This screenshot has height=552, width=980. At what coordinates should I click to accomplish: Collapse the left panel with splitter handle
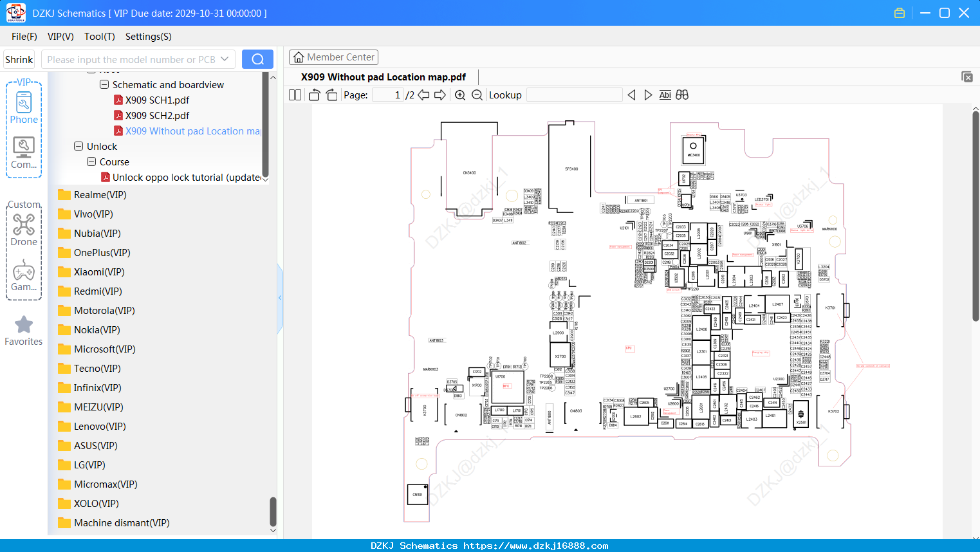(280, 298)
